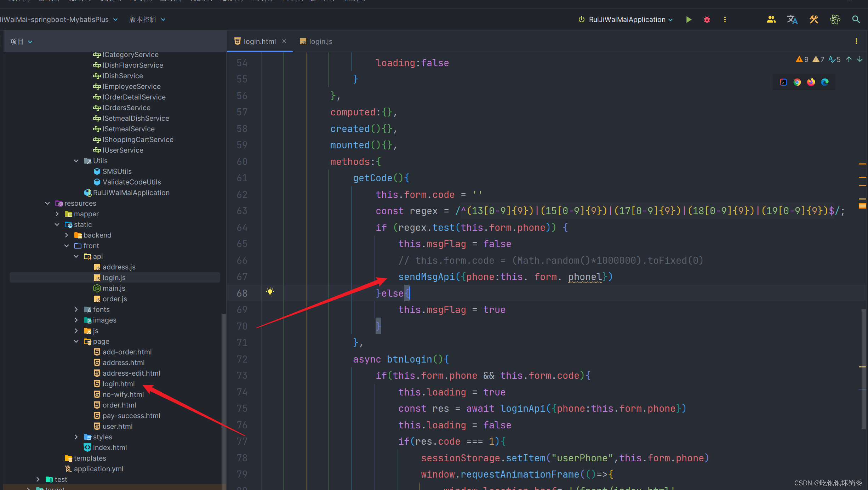This screenshot has width=868, height=490.
Task: Jump to the next highlighted error arrow
Action: point(860,59)
